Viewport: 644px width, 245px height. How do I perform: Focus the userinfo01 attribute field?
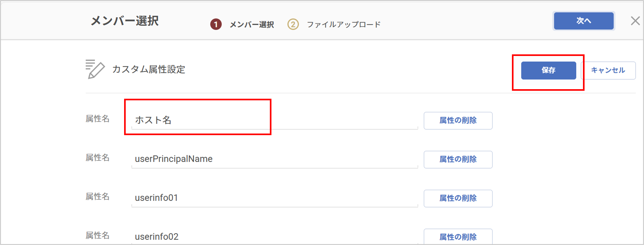pos(274,198)
